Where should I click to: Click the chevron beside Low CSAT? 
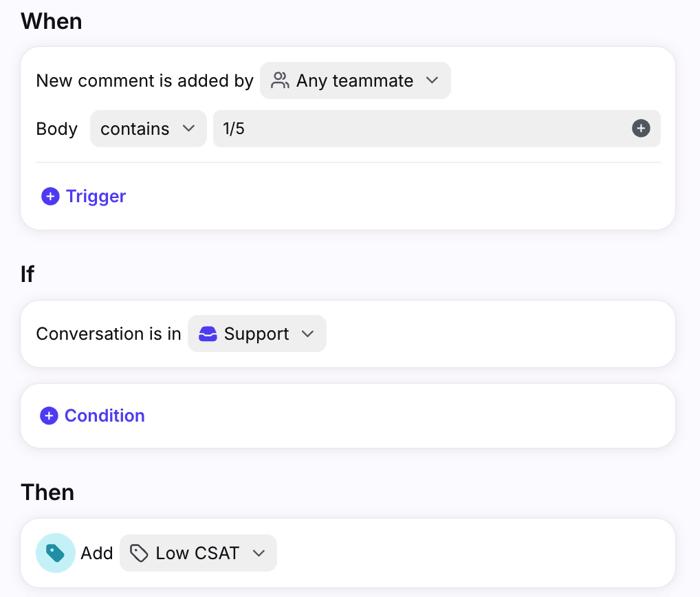pyautogui.click(x=259, y=553)
